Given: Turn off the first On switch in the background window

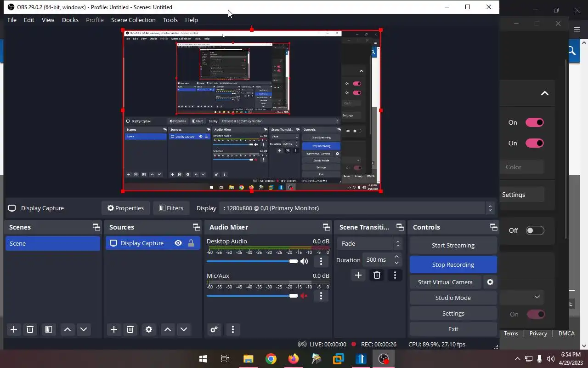Looking at the screenshot, I should pos(535,122).
